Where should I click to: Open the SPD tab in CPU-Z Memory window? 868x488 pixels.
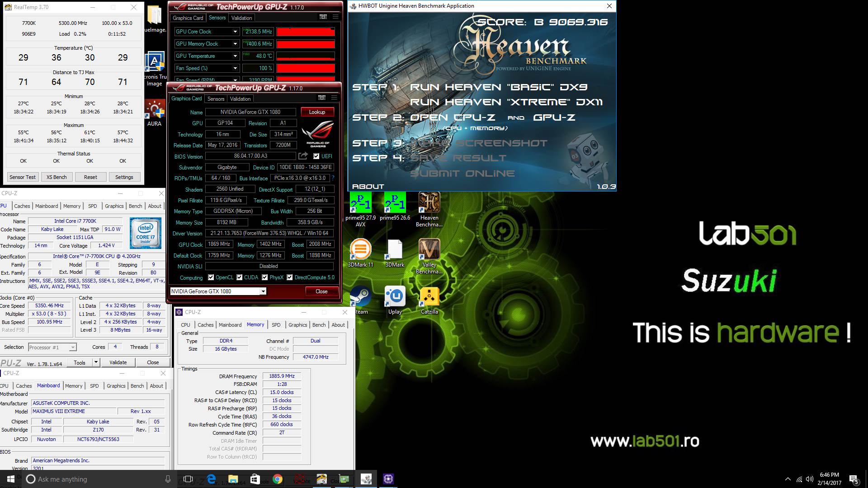tap(276, 325)
